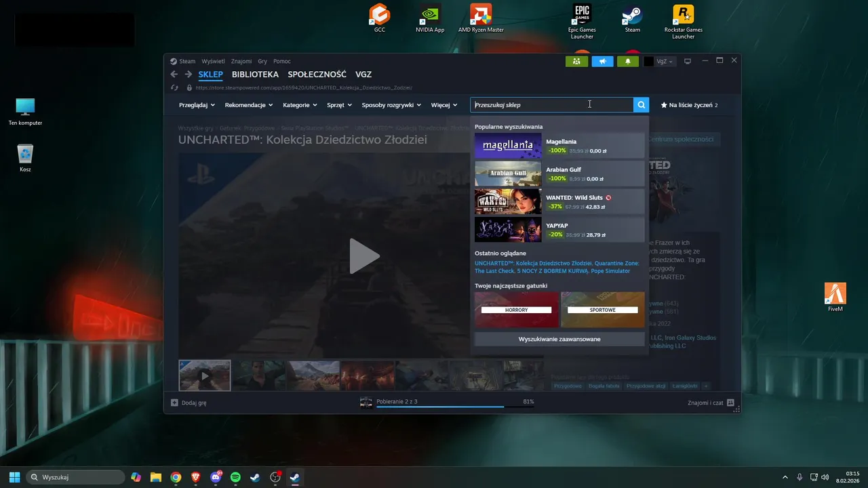
Task: Open Discord from the taskbar
Action: tap(216, 477)
